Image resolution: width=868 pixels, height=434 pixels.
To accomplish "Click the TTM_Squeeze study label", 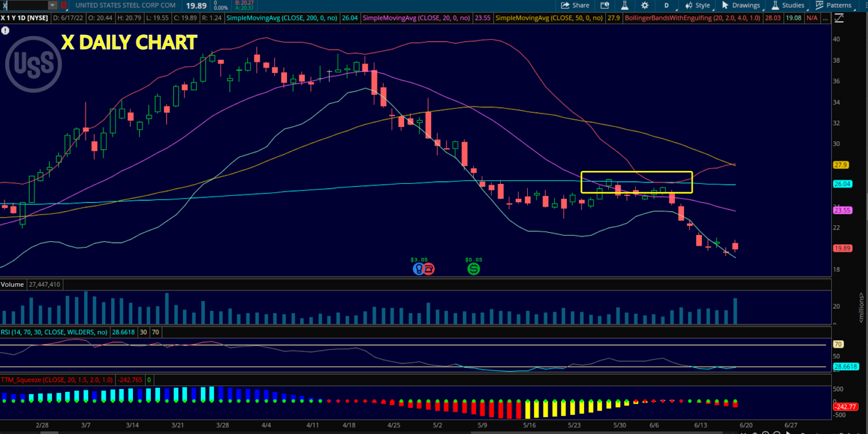I will click(57, 380).
